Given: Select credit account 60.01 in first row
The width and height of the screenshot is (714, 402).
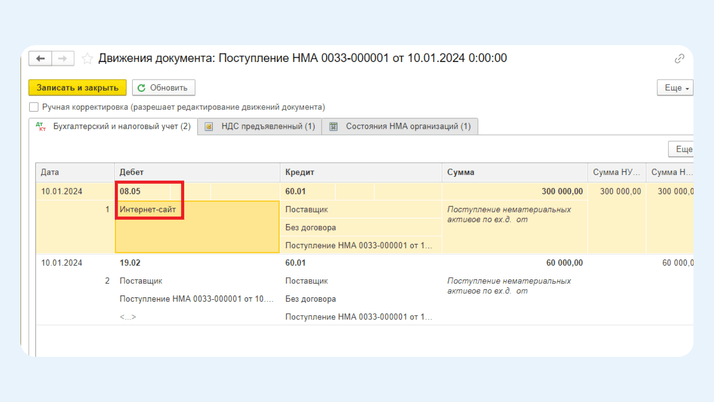Looking at the screenshot, I should click(307, 191).
